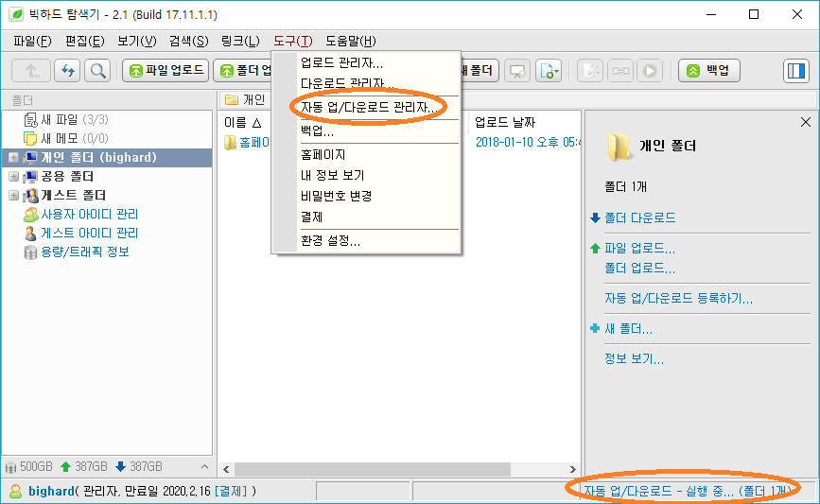Click the horizontal scrollbar left arrow

(226, 470)
